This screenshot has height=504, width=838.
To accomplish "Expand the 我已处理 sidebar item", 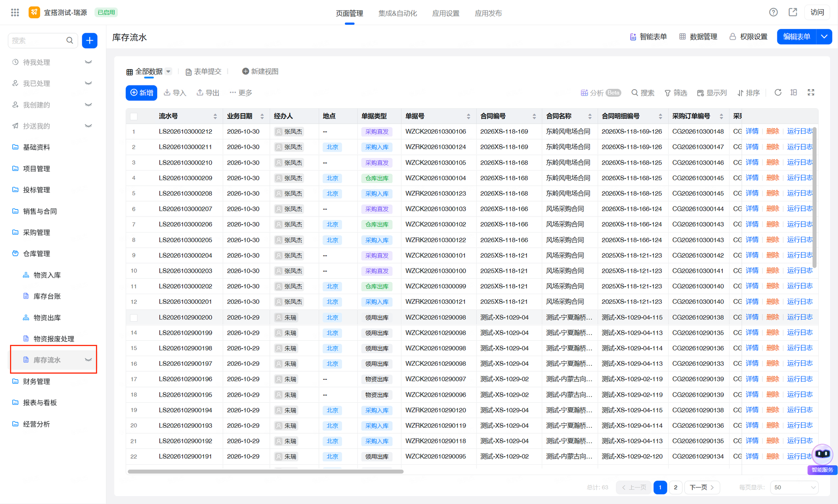I will [x=88, y=83].
